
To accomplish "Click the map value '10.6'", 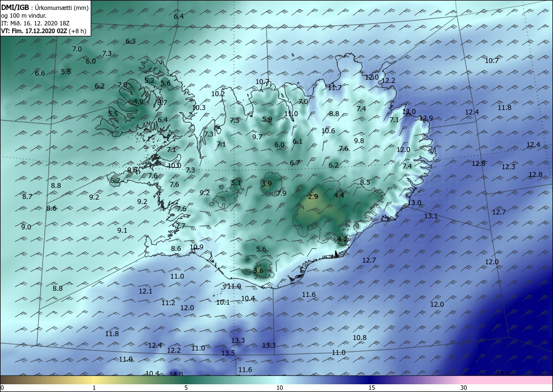I will [328, 131].
